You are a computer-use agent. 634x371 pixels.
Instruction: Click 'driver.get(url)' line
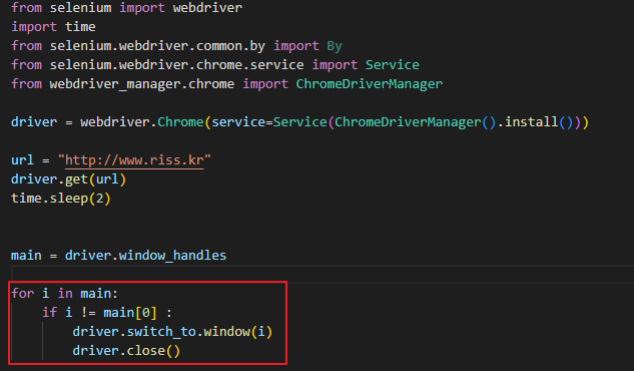69,179
